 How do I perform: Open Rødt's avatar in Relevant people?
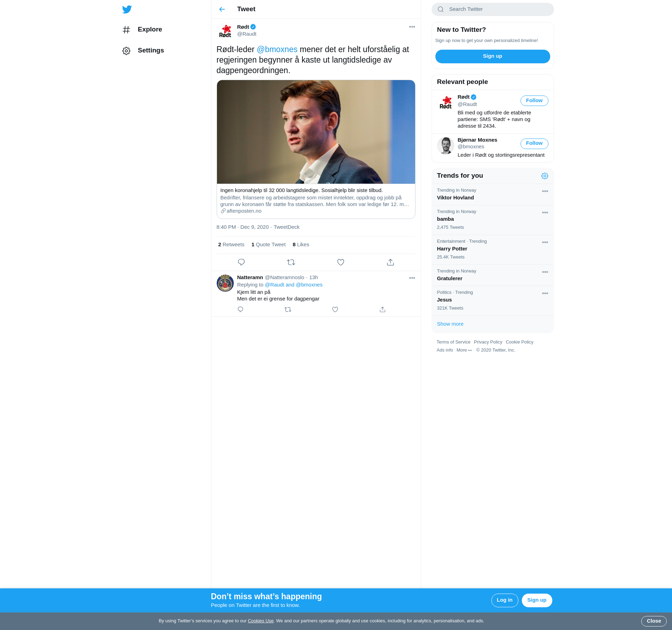[446, 103]
